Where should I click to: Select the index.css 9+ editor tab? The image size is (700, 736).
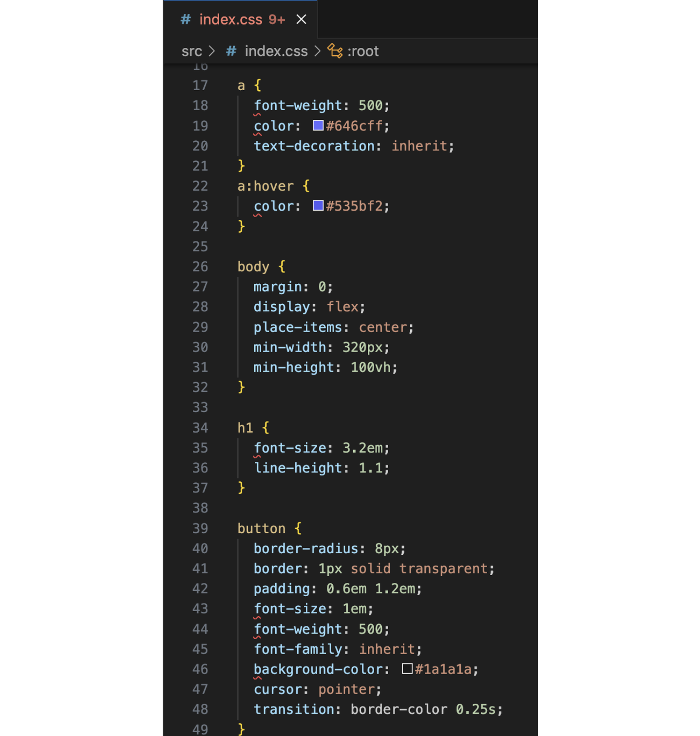tap(240, 20)
